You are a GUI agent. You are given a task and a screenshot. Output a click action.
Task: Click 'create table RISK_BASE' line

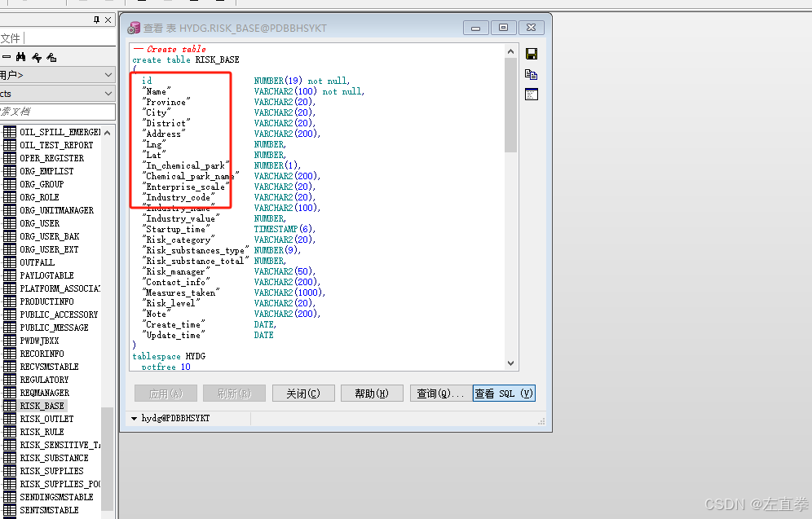tap(186, 59)
